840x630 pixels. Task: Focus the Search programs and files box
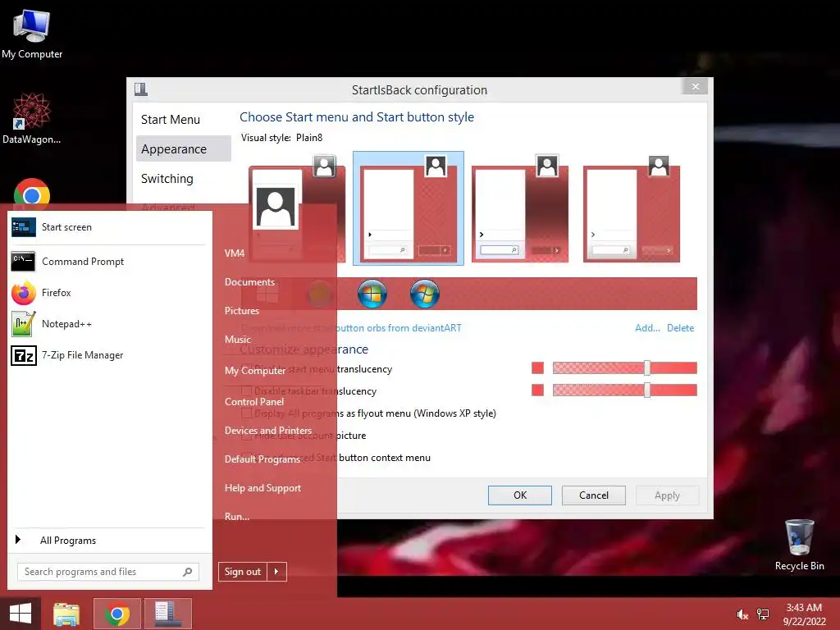click(x=107, y=572)
